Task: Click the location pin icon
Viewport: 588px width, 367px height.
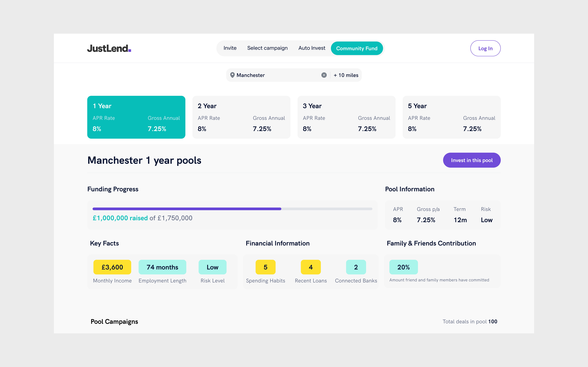Action: point(232,75)
